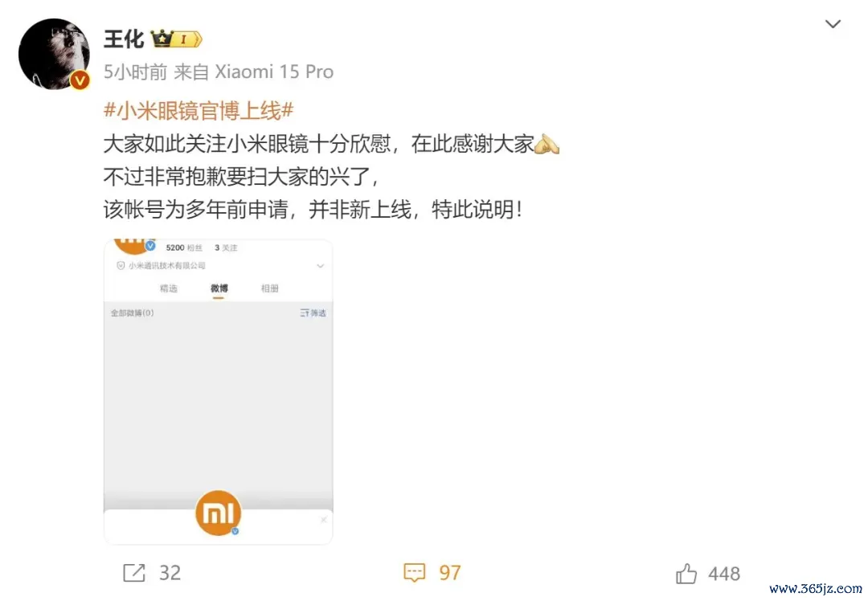Switch to the 精选 tab
Image resolution: width=868 pixels, height=601 pixels.
(168, 288)
